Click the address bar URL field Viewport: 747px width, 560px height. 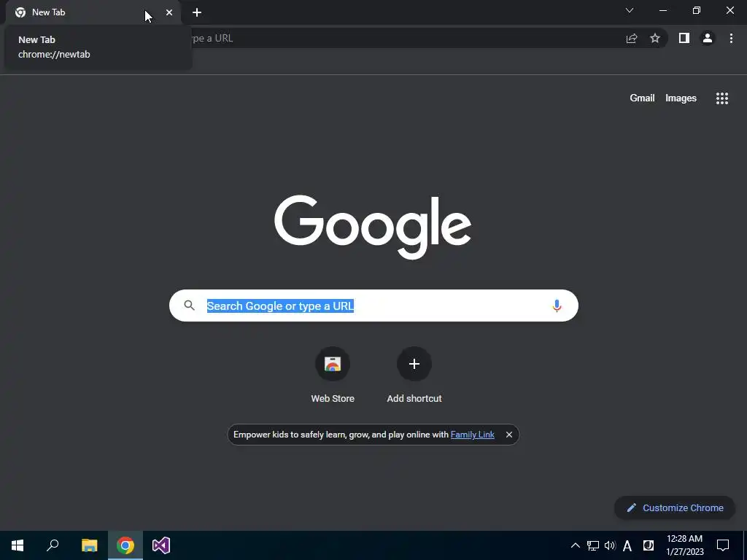[405, 38]
